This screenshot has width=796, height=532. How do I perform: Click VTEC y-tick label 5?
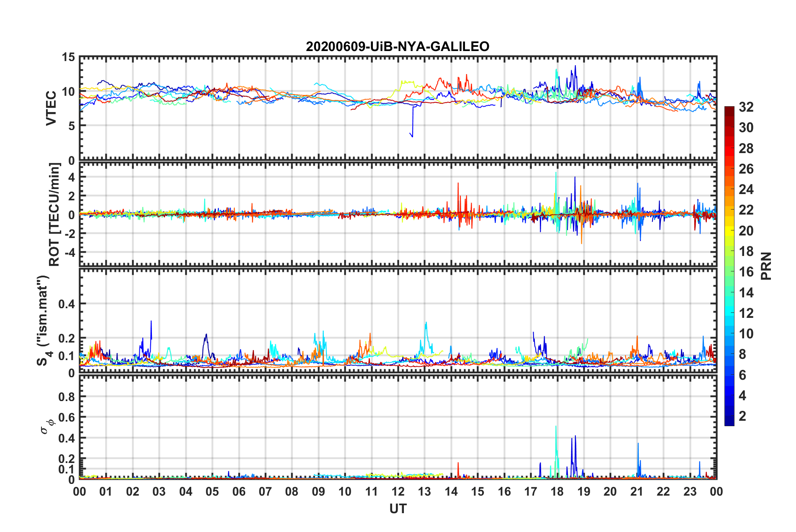(72, 126)
